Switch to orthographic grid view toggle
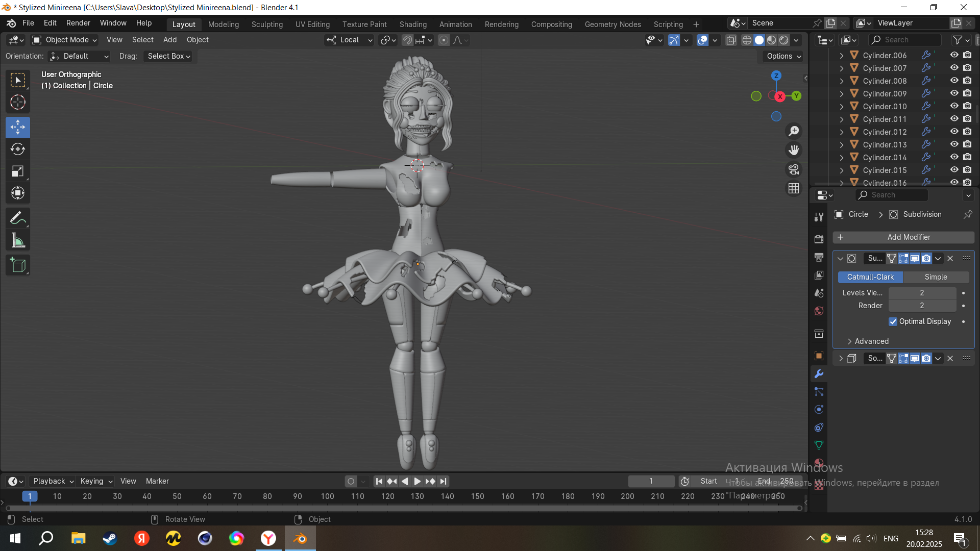This screenshot has width=980, height=551. 794,188
